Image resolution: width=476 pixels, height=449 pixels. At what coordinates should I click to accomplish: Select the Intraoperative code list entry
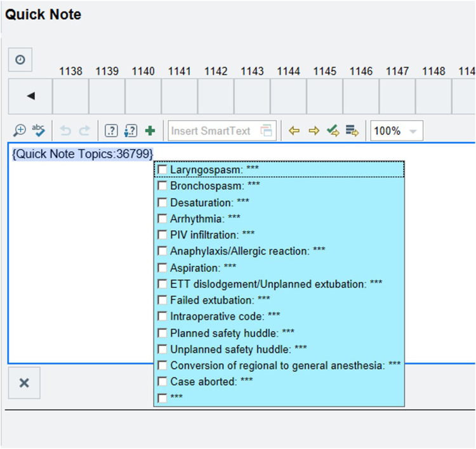point(225,316)
